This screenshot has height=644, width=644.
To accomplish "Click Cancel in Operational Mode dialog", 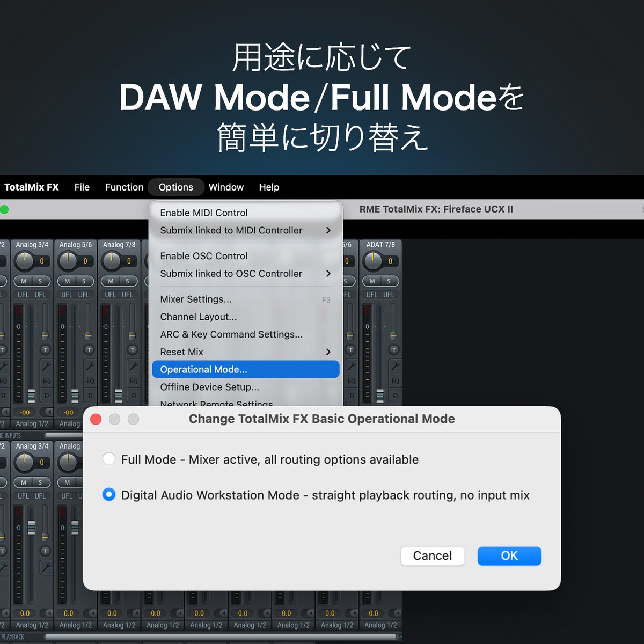I will point(433,556).
